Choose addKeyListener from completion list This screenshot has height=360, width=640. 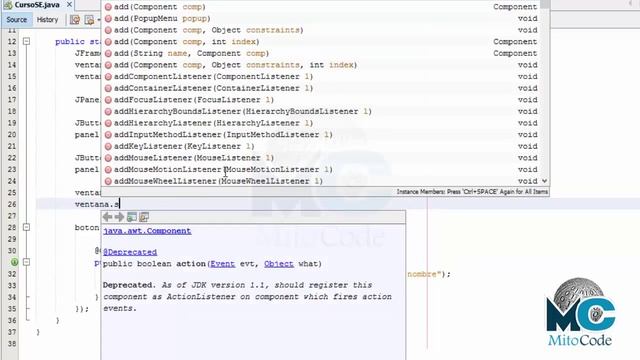point(322,146)
